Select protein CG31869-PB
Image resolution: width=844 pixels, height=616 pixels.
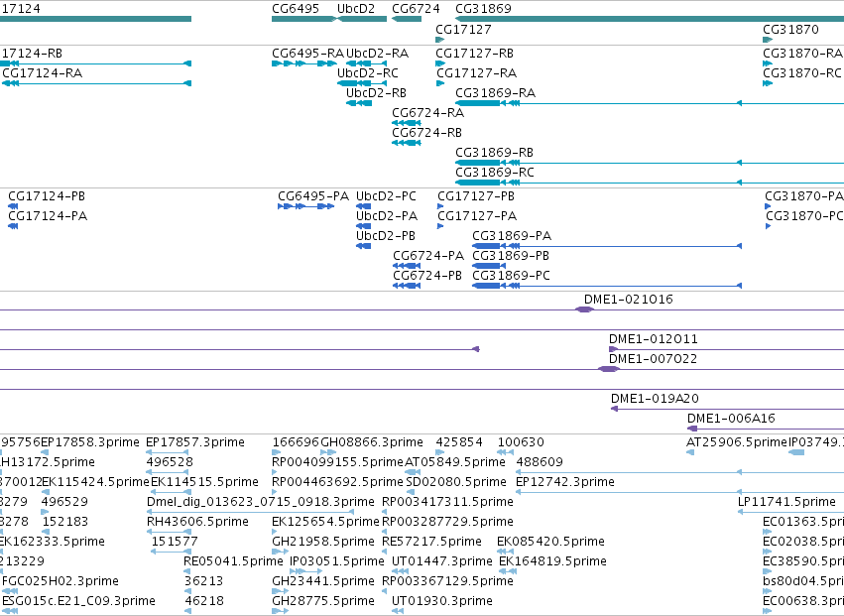[x=511, y=256]
